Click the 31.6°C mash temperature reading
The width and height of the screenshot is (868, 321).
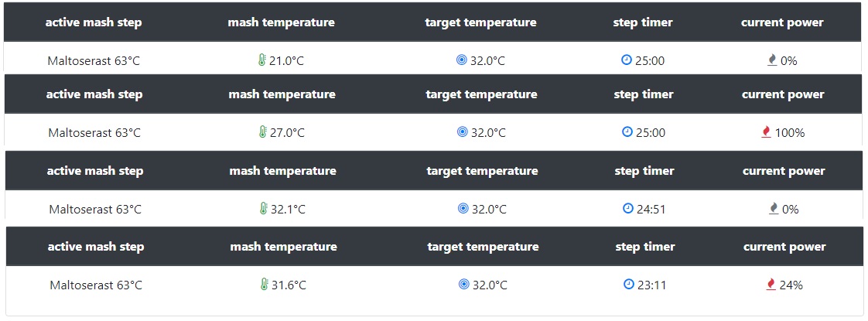click(x=289, y=285)
